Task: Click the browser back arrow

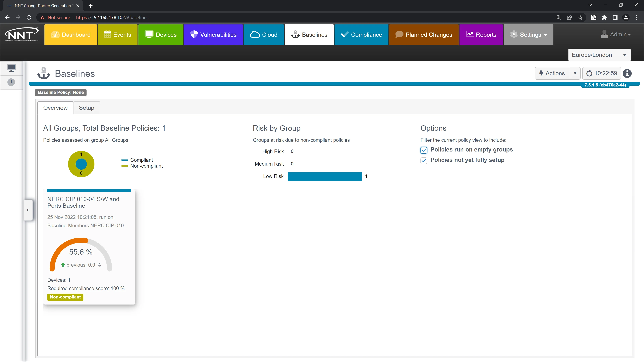Action: (7, 17)
